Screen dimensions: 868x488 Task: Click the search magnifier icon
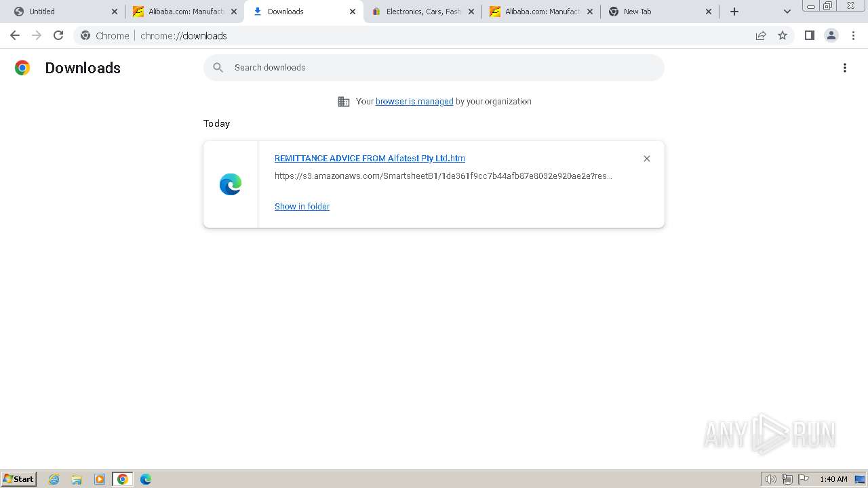(x=218, y=67)
